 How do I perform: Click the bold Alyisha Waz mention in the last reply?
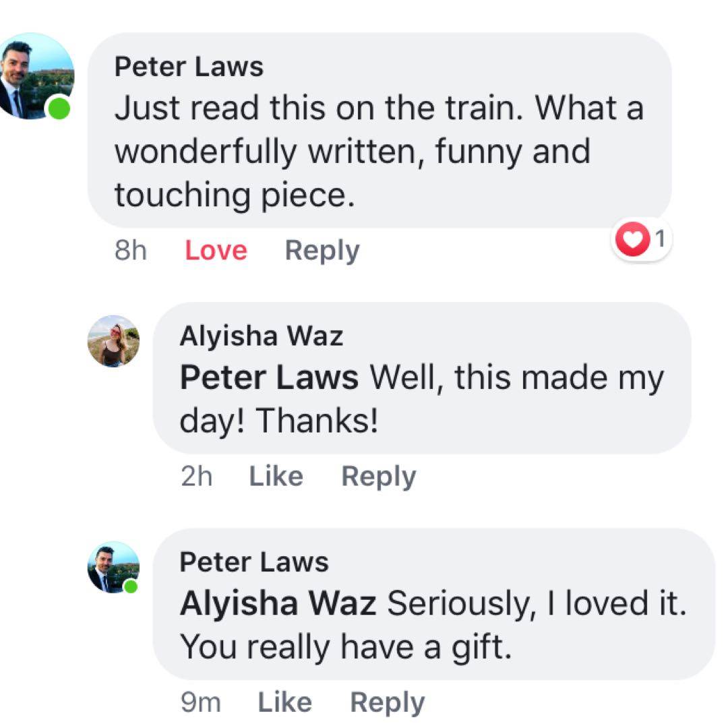(277, 604)
